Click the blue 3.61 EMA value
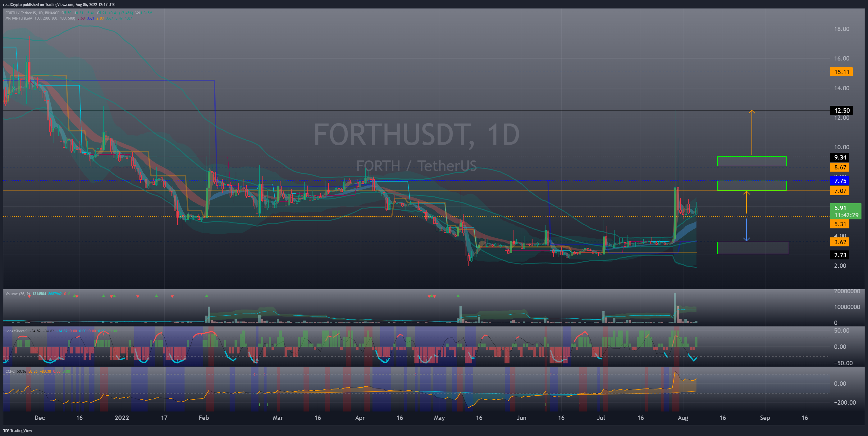Image resolution: width=868 pixels, height=436 pixels. [x=90, y=18]
